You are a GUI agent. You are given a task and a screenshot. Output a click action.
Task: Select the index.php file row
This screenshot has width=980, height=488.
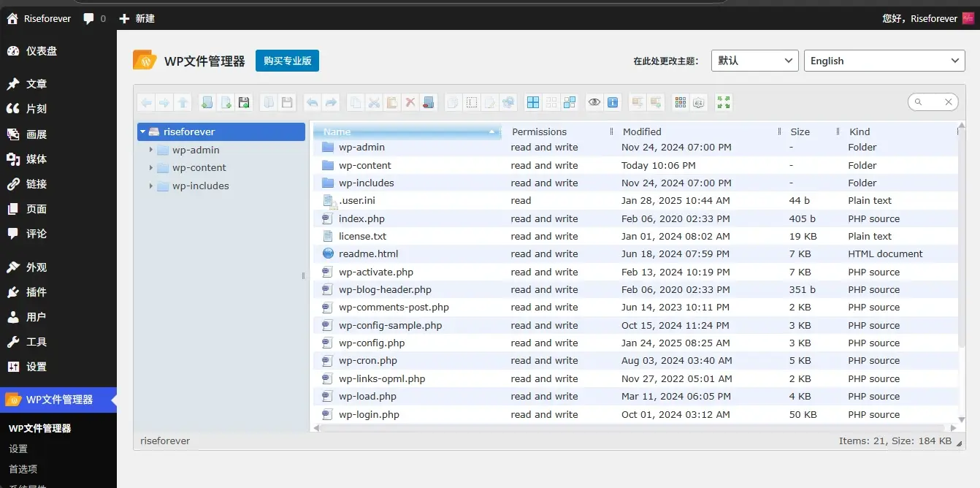pos(635,218)
